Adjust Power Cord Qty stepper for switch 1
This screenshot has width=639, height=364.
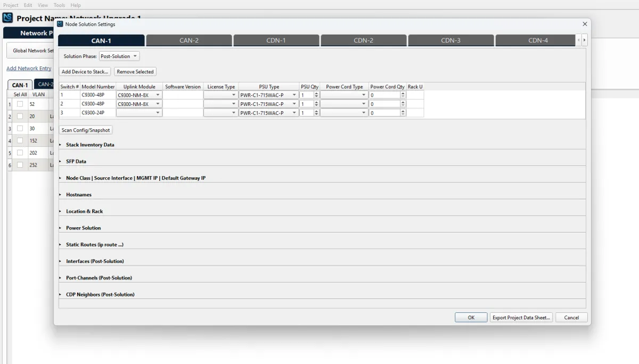point(403,95)
